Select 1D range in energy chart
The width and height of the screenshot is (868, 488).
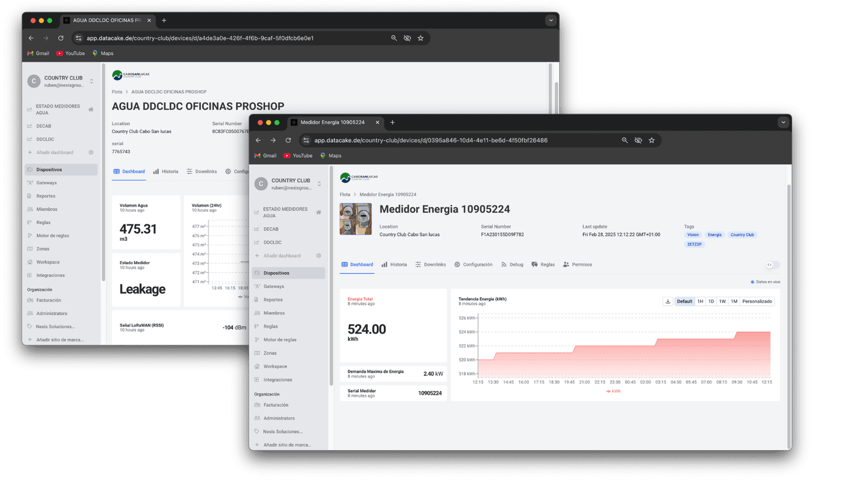711,301
